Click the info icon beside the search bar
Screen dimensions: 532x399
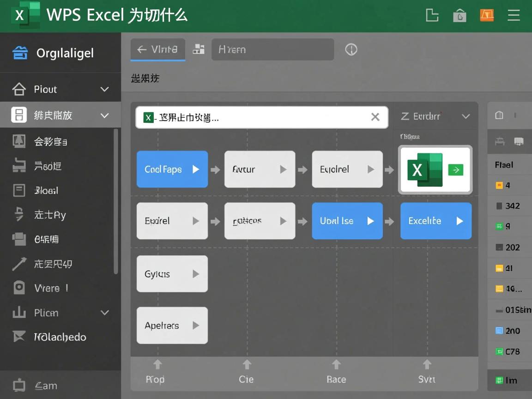(351, 49)
